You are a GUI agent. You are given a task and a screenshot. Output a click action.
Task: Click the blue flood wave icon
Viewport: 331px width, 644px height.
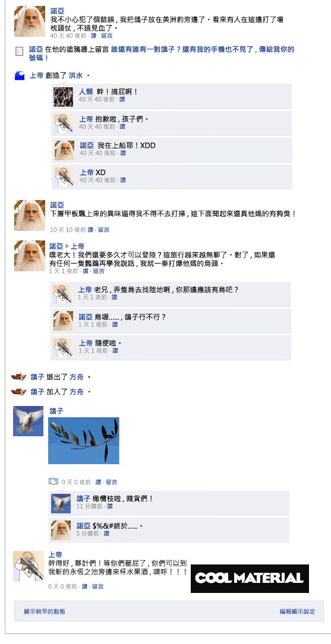click(x=20, y=75)
